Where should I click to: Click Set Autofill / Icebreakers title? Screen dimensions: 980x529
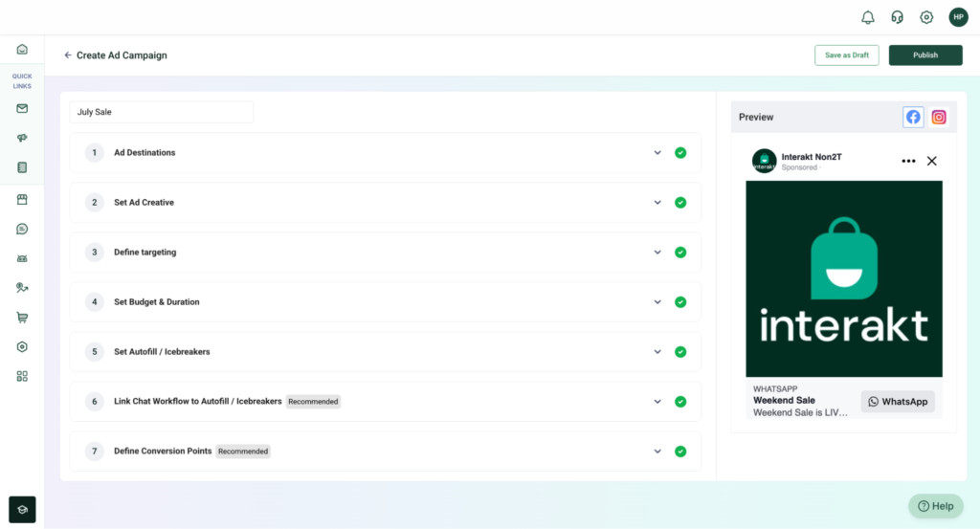pos(162,352)
